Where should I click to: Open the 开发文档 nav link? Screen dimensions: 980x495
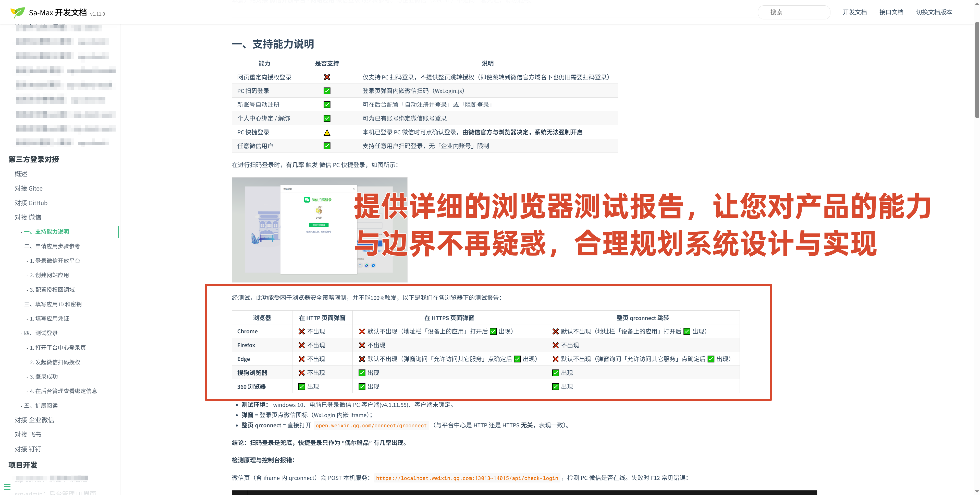[854, 12]
